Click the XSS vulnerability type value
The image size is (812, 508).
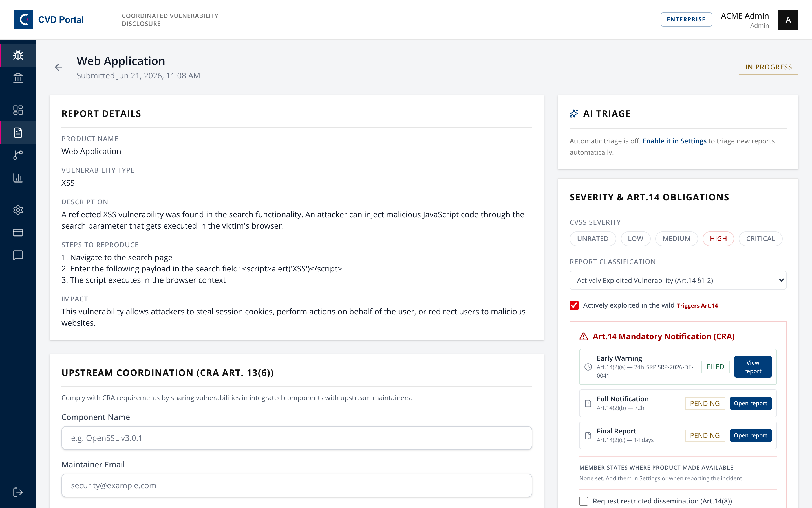pos(68,183)
